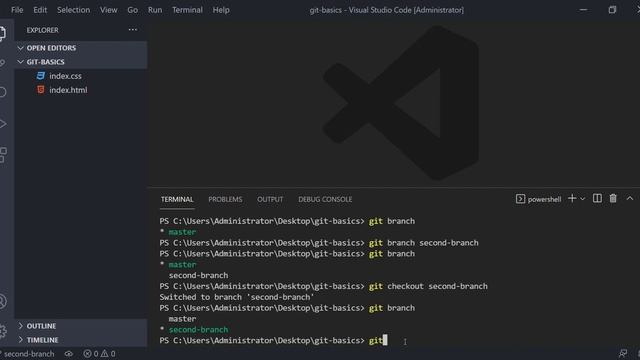Kill the terminal with trash icon

613,198
